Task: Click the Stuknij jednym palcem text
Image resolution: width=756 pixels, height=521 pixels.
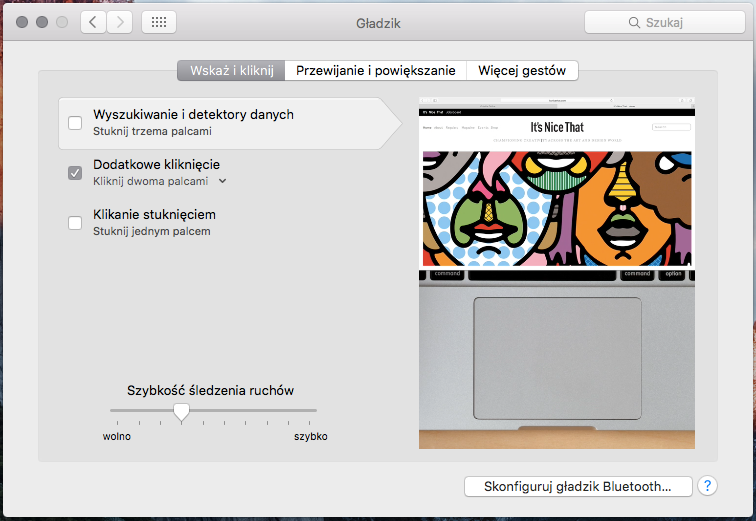Action: click(151, 231)
